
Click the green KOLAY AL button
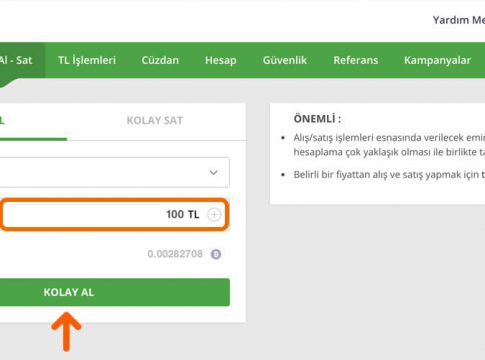115,292
